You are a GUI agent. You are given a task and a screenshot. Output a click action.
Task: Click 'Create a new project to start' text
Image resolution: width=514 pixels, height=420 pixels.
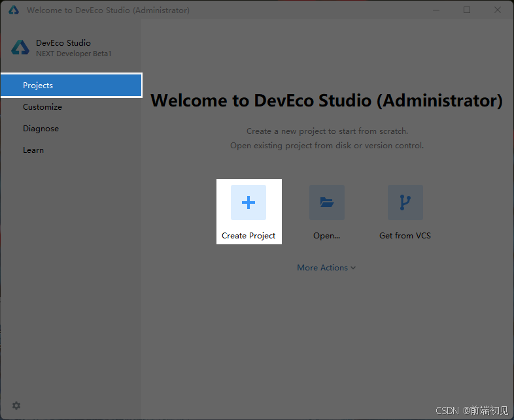pyautogui.click(x=327, y=131)
